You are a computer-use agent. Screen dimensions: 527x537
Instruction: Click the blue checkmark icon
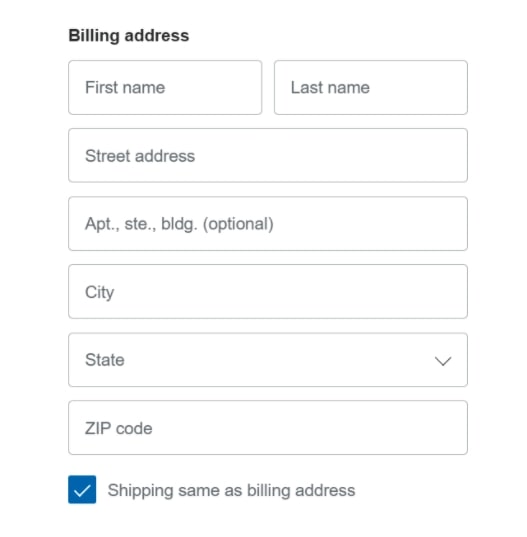tap(82, 491)
